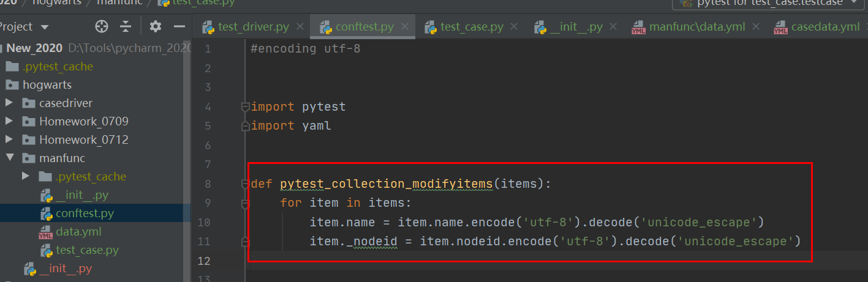Image resolution: width=868 pixels, height=282 pixels.
Task: Close the conftest.py editor tab
Action: point(405,27)
